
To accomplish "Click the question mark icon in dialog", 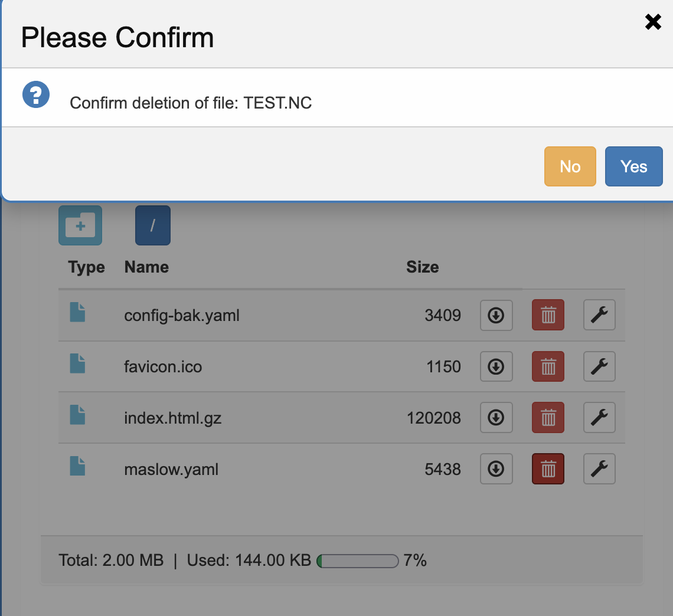I will tap(36, 95).
